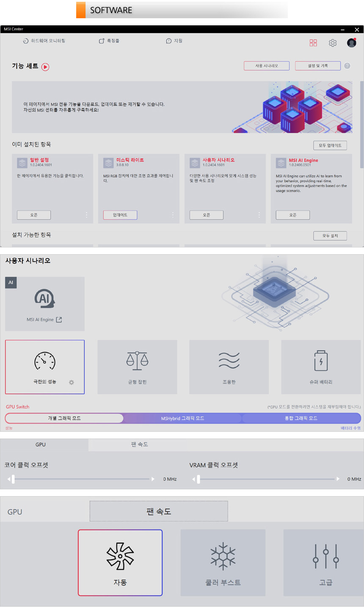Click the 모두 업데이트 button
364x608 pixels.
[330, 145]
